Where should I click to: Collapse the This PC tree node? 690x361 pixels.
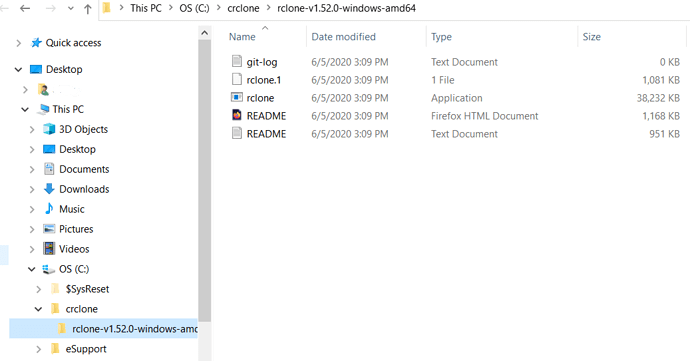point(25,110)
